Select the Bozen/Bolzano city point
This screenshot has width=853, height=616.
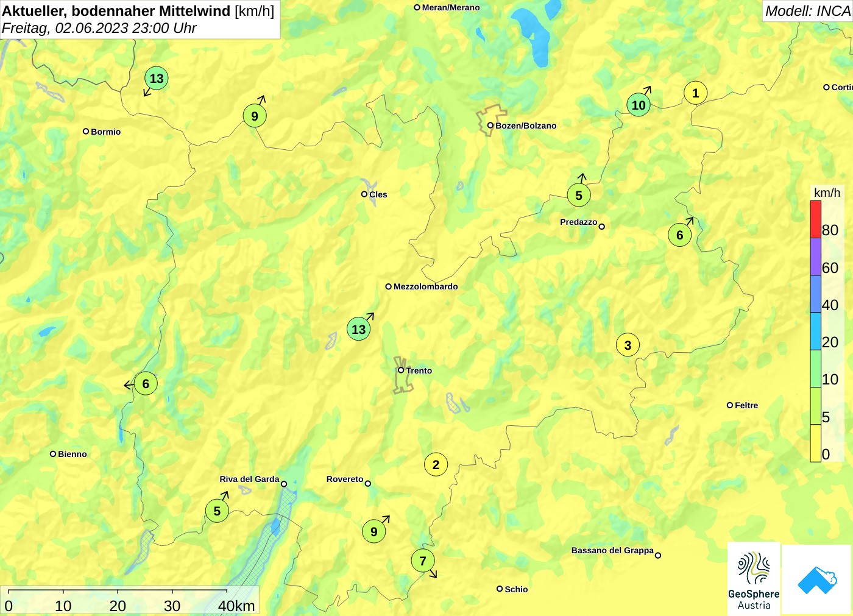point(490,126)
